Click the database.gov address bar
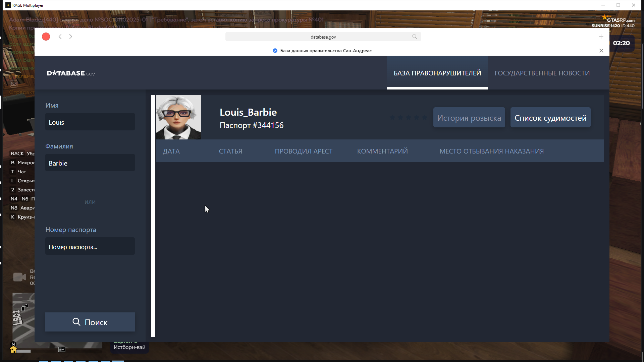This screenshot has width=644, height=362. coord(323,37)
